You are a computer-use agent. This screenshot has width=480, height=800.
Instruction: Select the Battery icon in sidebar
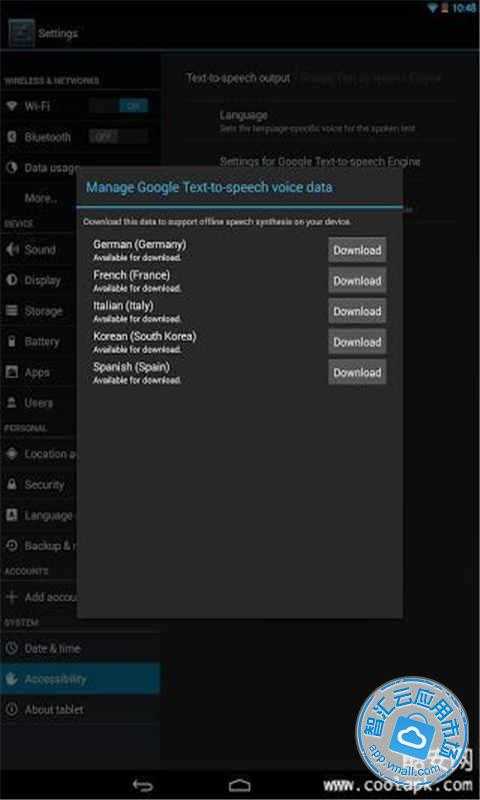[x=12, y=341]
